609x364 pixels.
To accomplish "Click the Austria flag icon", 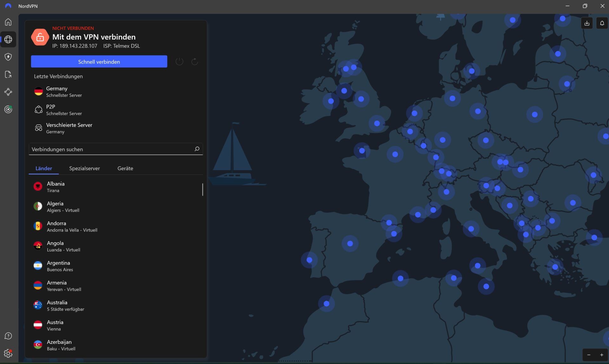I will tap(38, 325).
